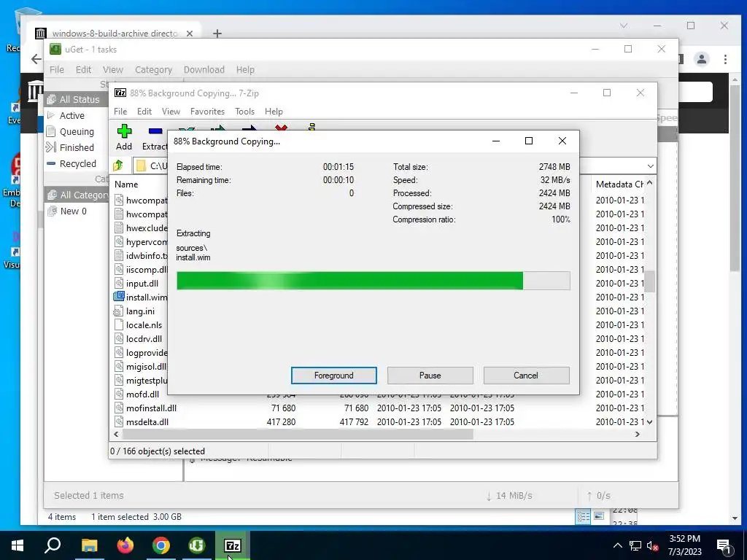Select locale.nls in the file list

point(144,324)
